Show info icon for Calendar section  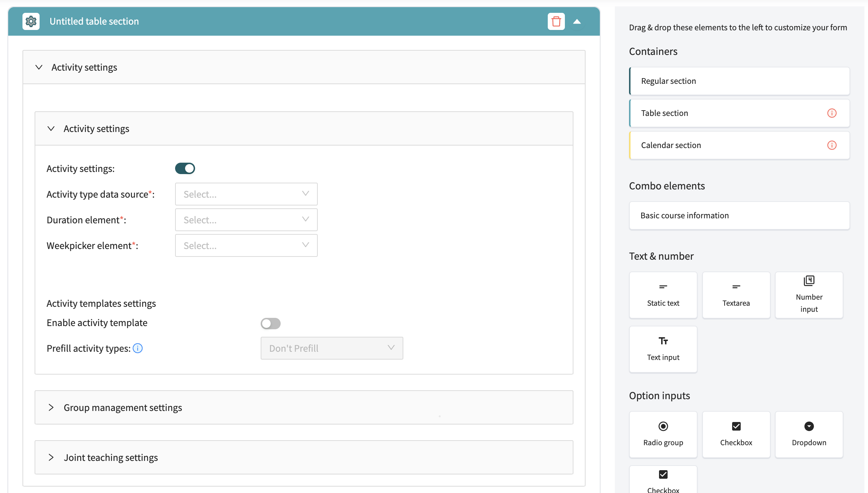832,145
